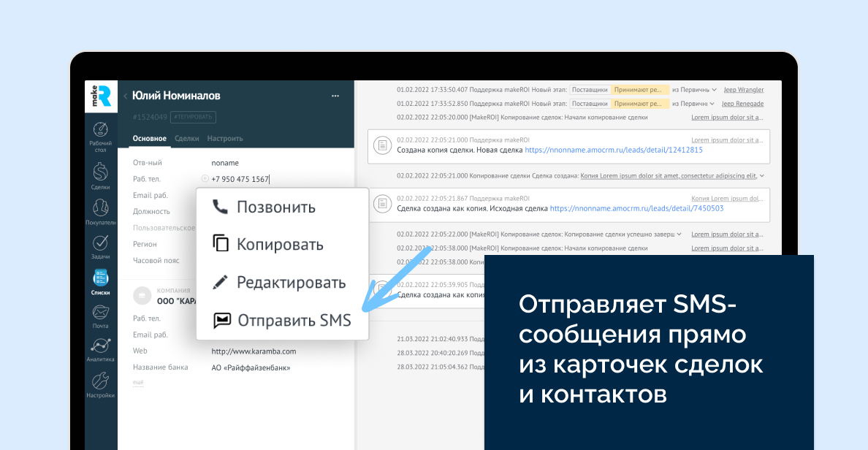Image resolution: width=868 pixels, height=450 pixels.
Task: Open leads/detail/12412815 link
Action: 613,150
